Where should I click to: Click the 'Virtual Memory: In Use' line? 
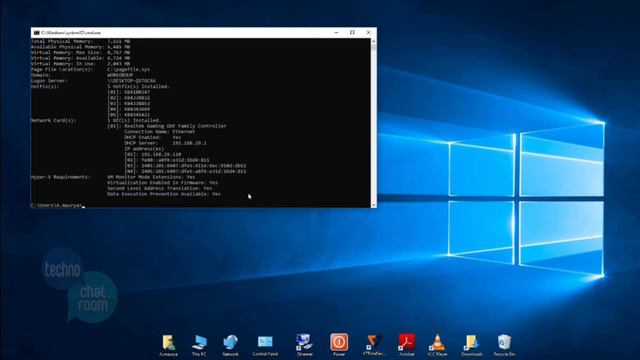tap(80, 64)
